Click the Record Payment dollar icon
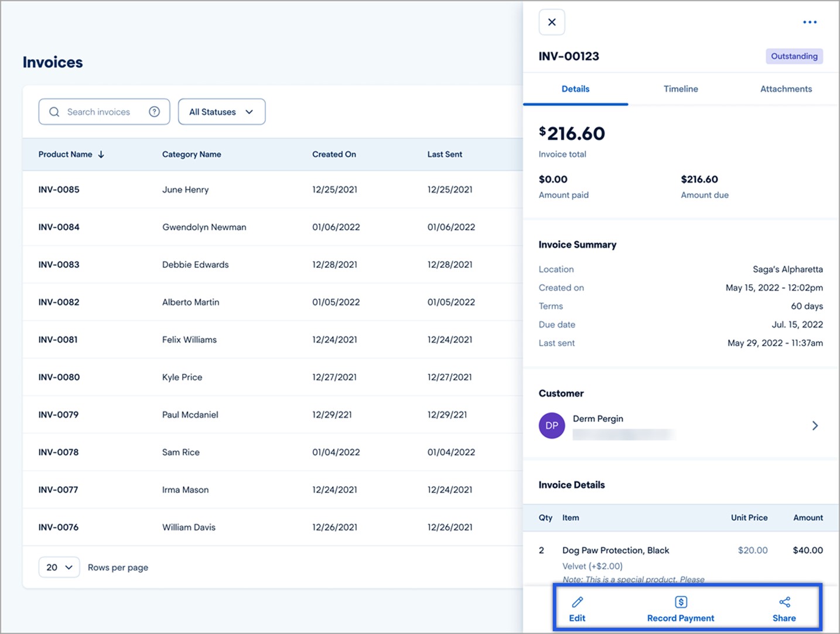Viewport: 840px width, 634px height. pos(681,602)
